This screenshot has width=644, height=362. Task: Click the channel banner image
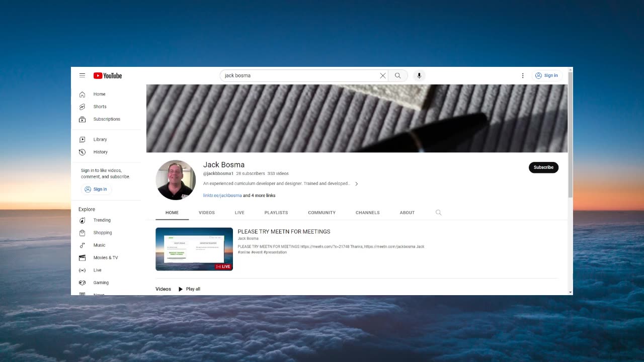[357, 119]
